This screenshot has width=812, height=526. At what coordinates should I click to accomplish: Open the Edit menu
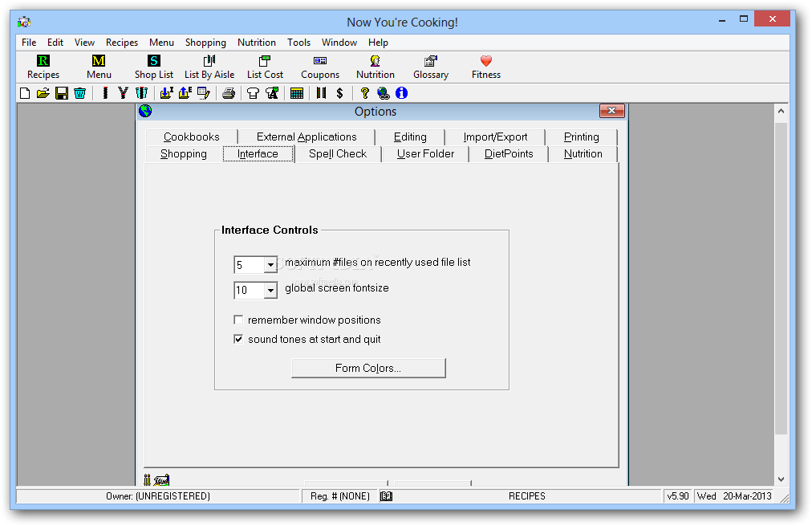click(55, 43)
